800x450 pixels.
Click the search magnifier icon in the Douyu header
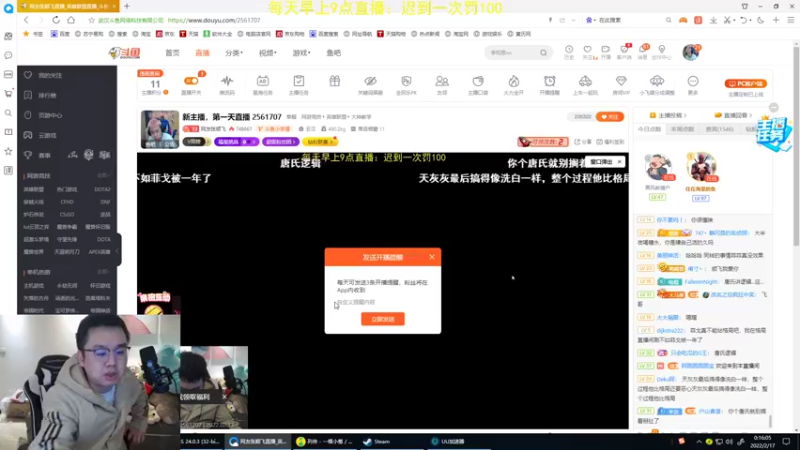click(x=543, y=53)
